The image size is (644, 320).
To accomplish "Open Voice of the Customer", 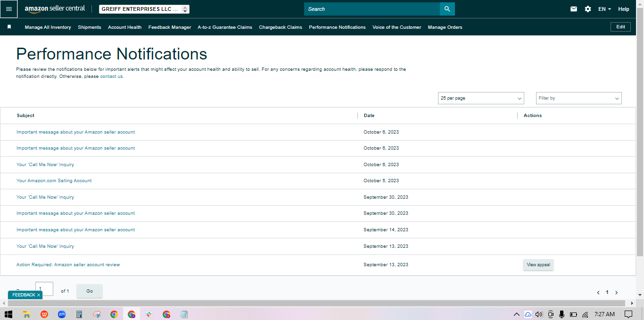I will pos(397,27).
